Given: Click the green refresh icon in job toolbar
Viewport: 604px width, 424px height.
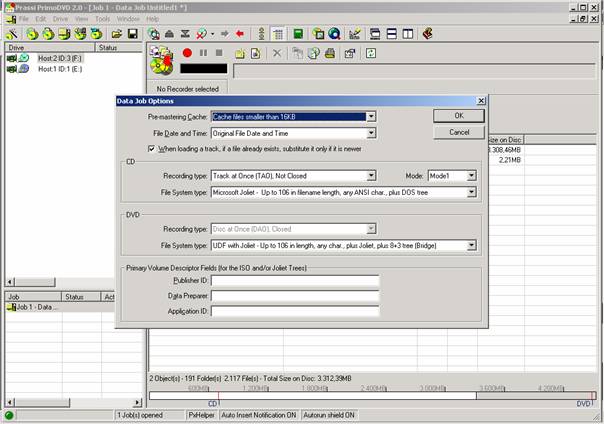Looking at the screenshot, I should (x=371, y=52).
